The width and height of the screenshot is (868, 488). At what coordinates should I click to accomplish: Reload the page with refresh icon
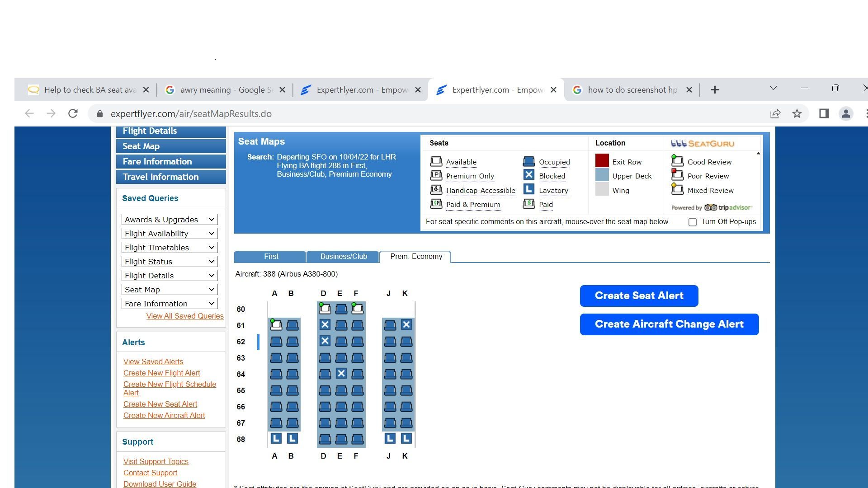click(73, 114)
